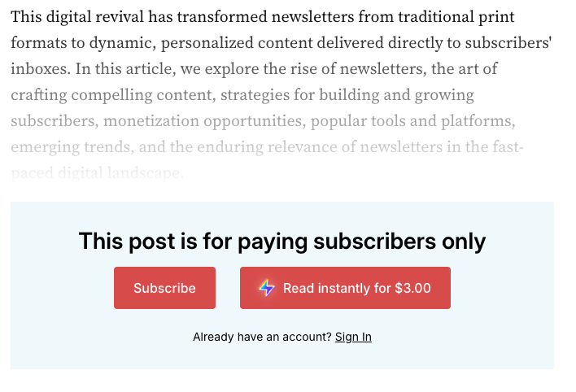576x392 pixels.
Task: Click 'strategies for building and growing' text
Action: coord(347,95)
